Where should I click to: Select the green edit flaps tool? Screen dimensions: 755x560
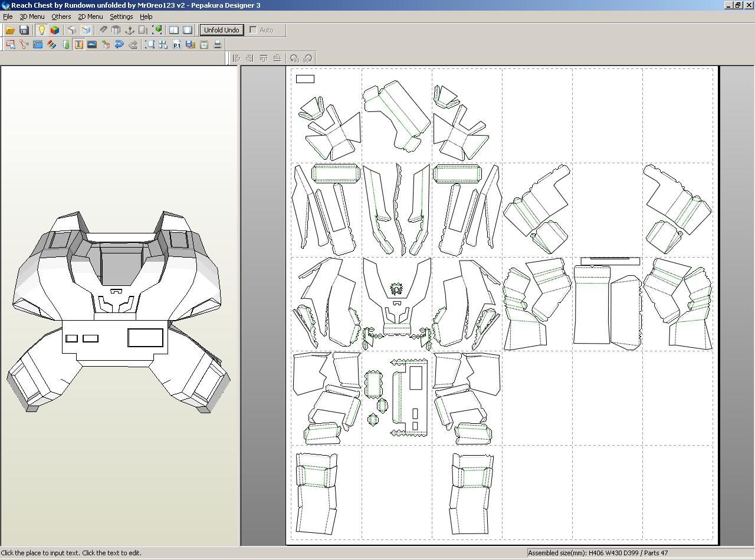tap(65, 44)
